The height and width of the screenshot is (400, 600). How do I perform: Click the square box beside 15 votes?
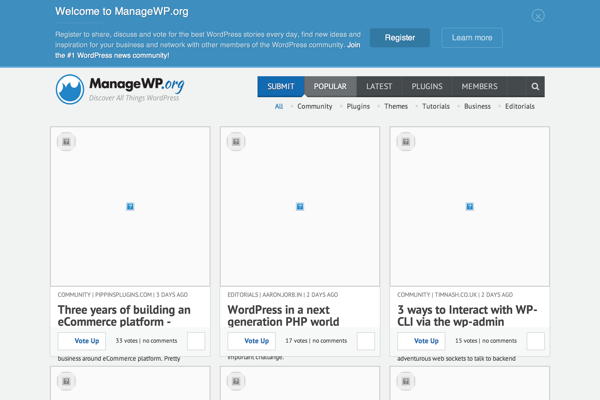(x=536, y=341)
